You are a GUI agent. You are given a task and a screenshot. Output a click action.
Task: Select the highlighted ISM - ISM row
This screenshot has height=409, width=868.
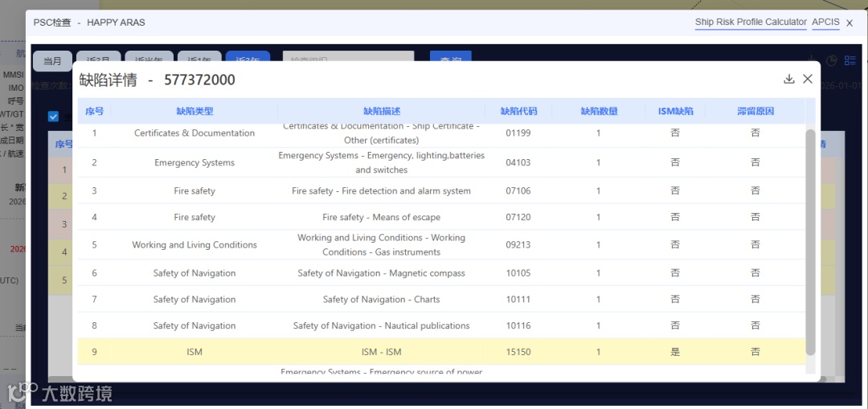tap(381, 352)
